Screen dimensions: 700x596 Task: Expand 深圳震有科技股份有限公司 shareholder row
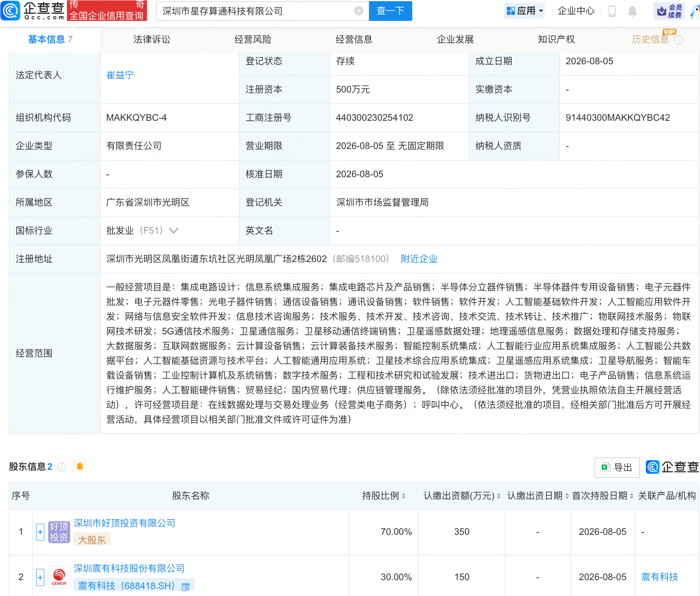[40, 577]
